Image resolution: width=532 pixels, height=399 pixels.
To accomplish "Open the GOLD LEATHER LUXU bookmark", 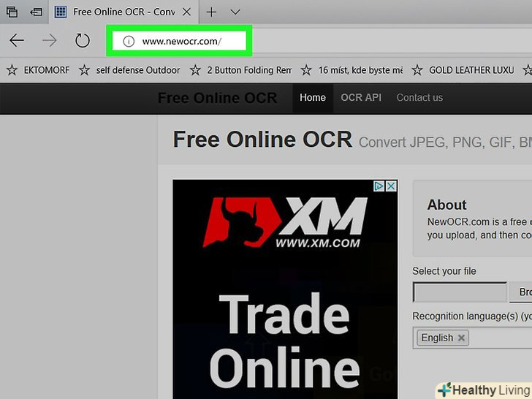I will pyautogui.click(x=471, y=70).
